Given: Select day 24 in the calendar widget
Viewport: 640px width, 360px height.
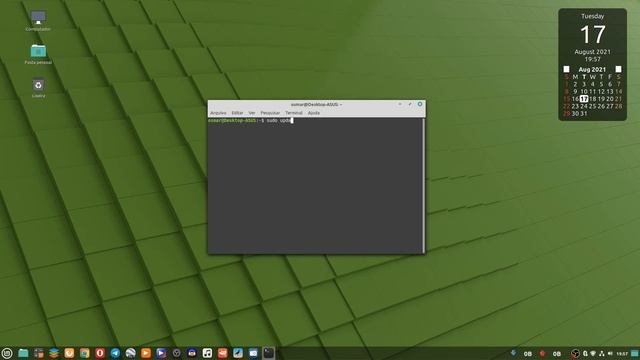Looking at the screenshot, I should (x=584, y=106).
